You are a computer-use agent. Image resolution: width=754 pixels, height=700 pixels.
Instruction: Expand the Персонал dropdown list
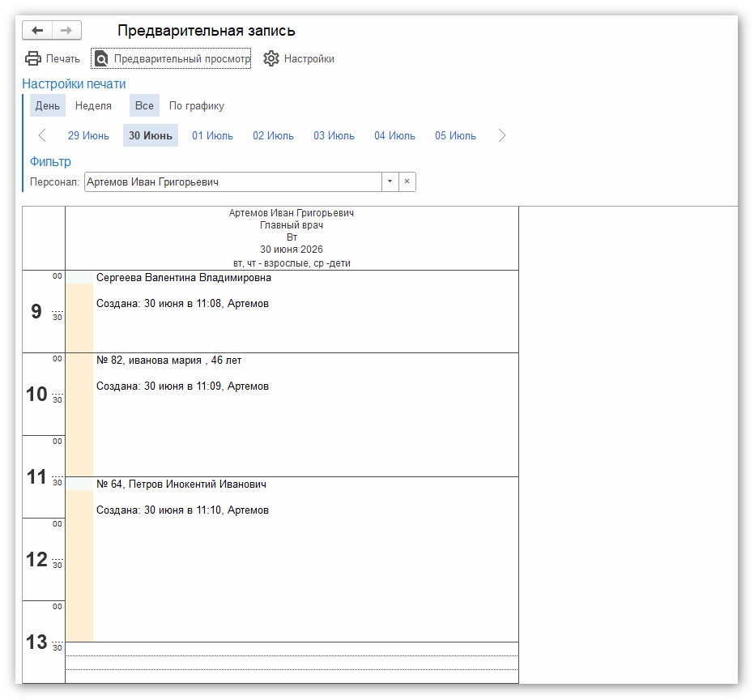390,181
